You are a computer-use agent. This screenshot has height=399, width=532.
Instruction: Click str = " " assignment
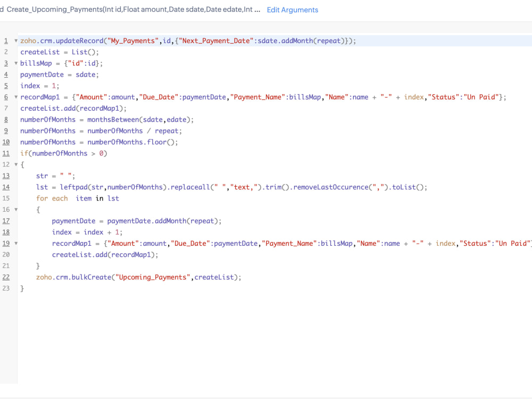point(56,176)
